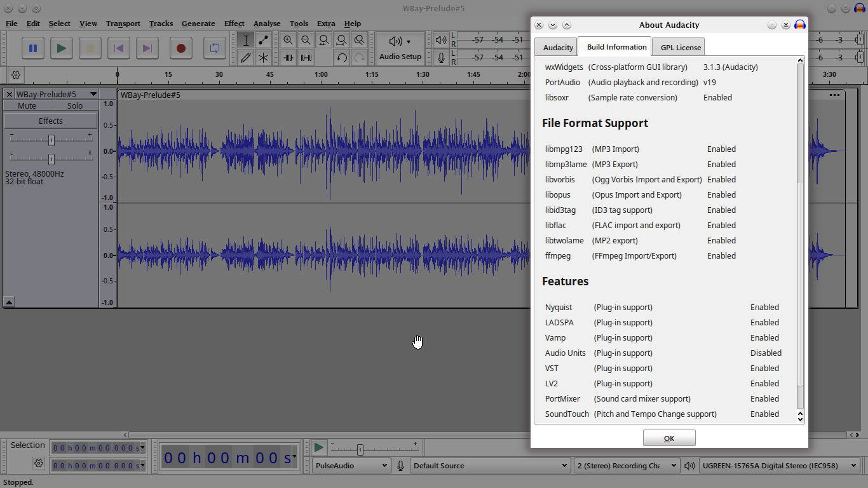Click the Trim audio outside selection icon
This screenshot has width=868, height=488.
pos(288,58)
